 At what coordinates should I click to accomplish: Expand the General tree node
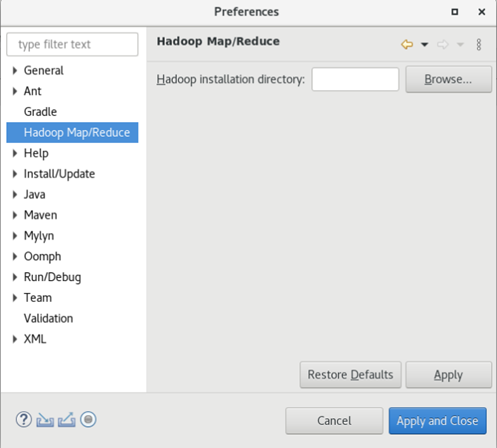click(15, 70)
